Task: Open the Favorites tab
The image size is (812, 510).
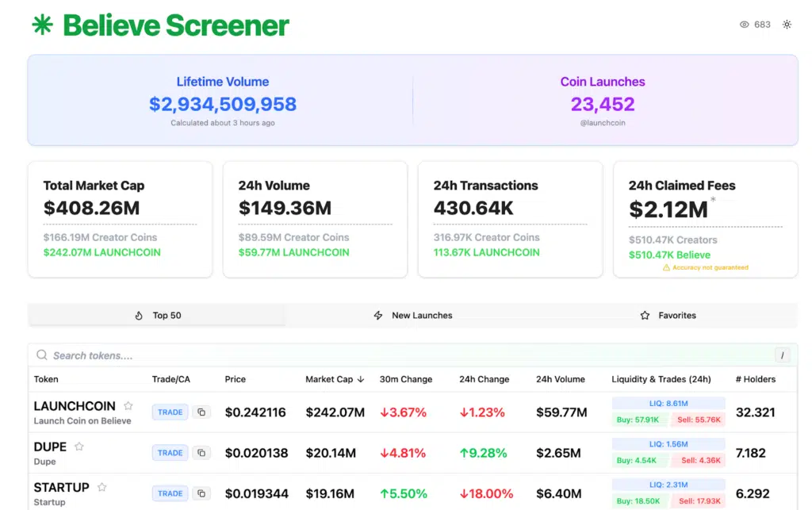Action: [x=668, y=316]
